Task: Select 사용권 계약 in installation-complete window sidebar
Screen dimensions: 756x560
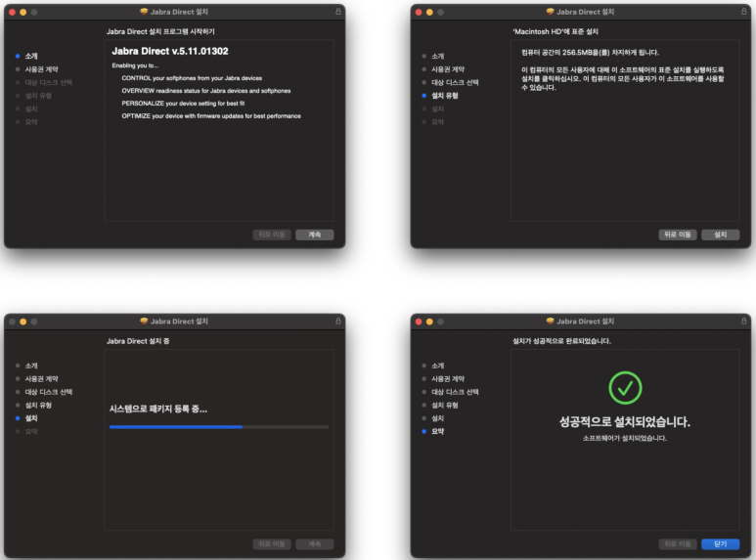Action: 448,379
